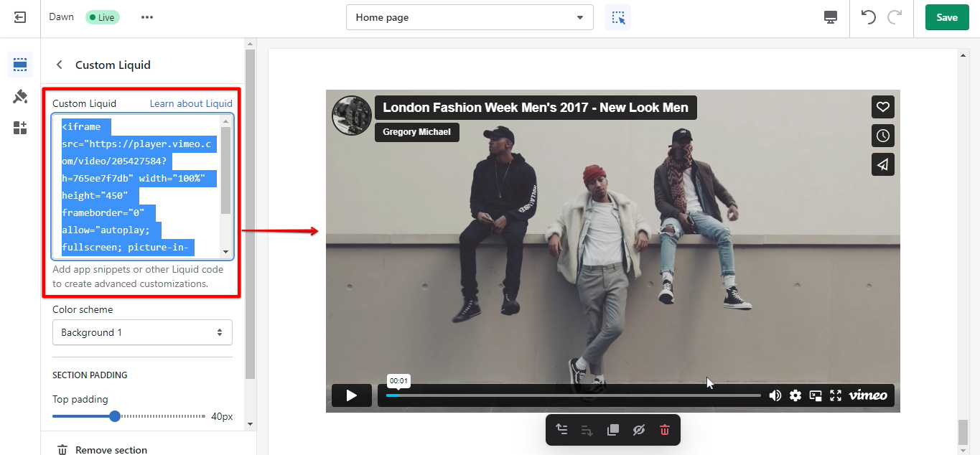This screenshot has width=980, height=455.
Task: Click the Top padding slider handle
Action: [x=114, y=416]
